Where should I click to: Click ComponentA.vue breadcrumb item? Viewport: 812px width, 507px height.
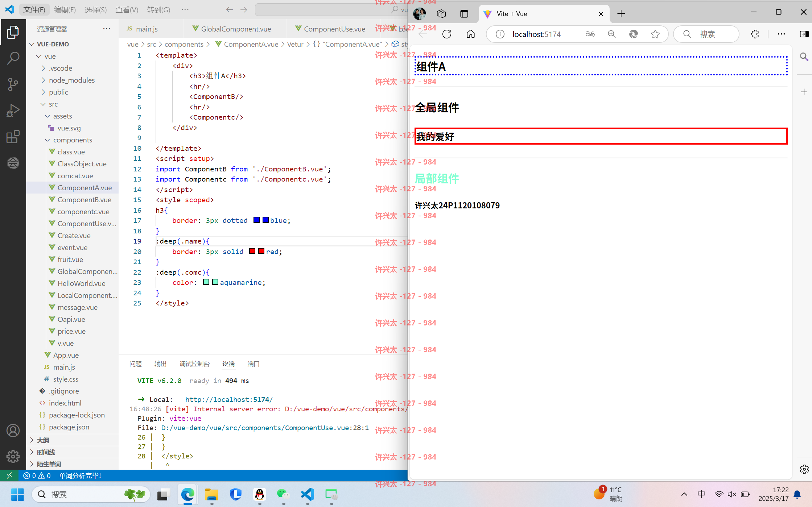251,44
